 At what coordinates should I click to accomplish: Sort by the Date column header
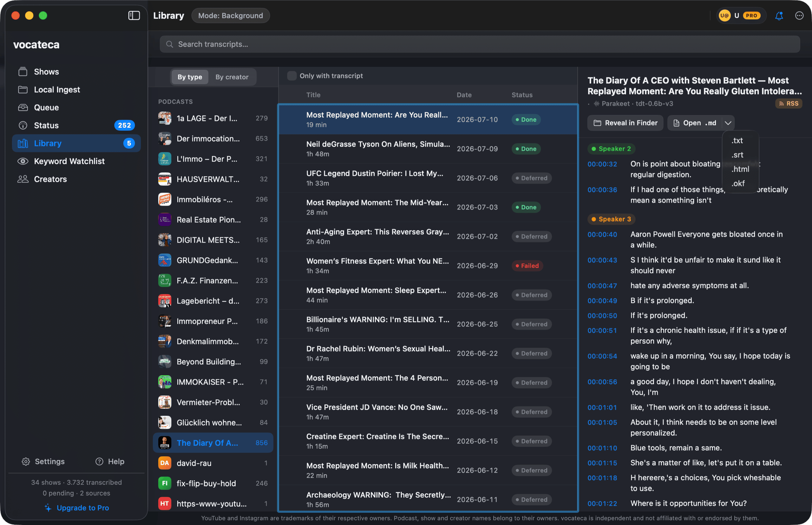click(464, 95)
